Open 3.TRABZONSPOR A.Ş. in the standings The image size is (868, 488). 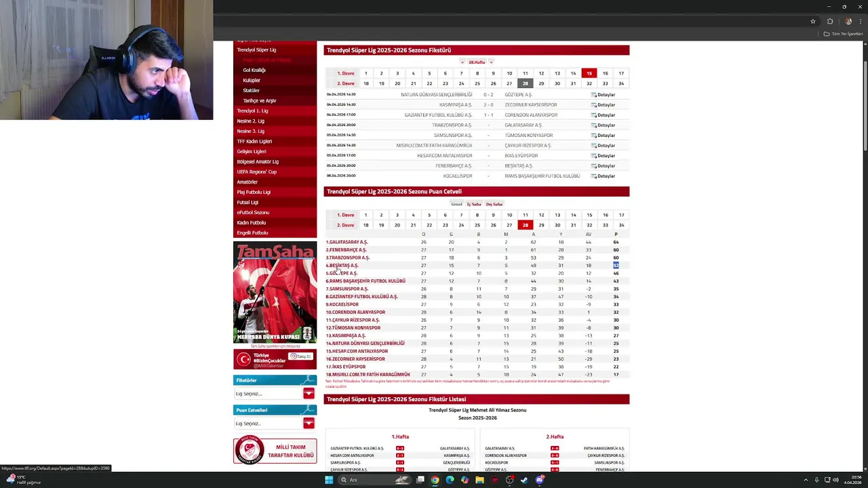click(347, 258)
